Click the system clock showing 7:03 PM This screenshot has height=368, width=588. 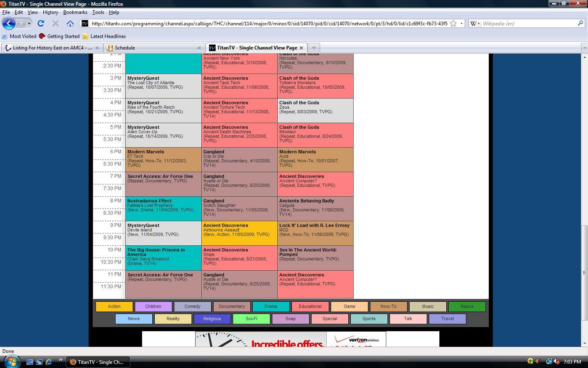click(x=572, y=362)
